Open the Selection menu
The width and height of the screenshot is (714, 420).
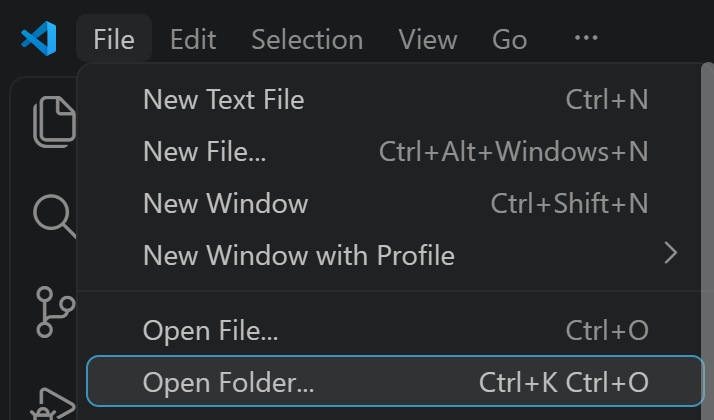307,39
